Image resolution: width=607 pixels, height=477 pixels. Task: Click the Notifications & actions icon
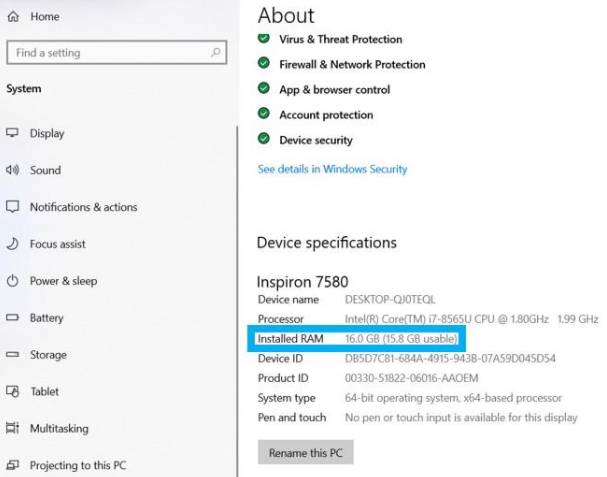[13, 207]
